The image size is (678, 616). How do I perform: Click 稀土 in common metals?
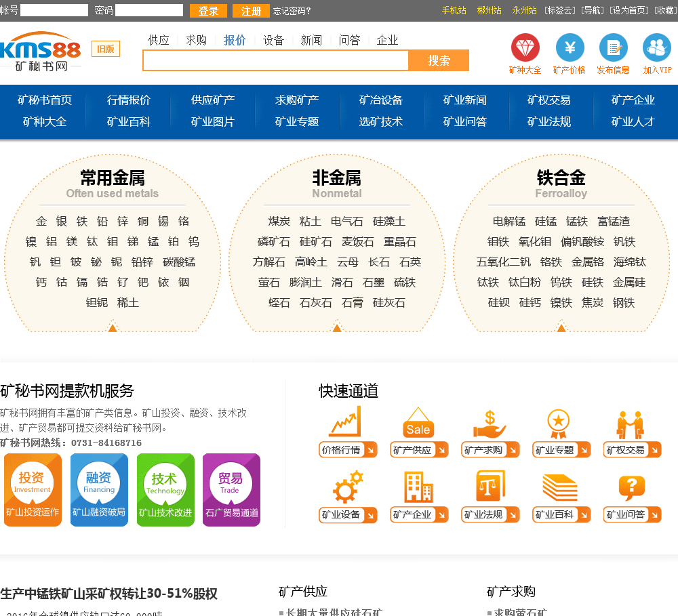click(128, 303)
